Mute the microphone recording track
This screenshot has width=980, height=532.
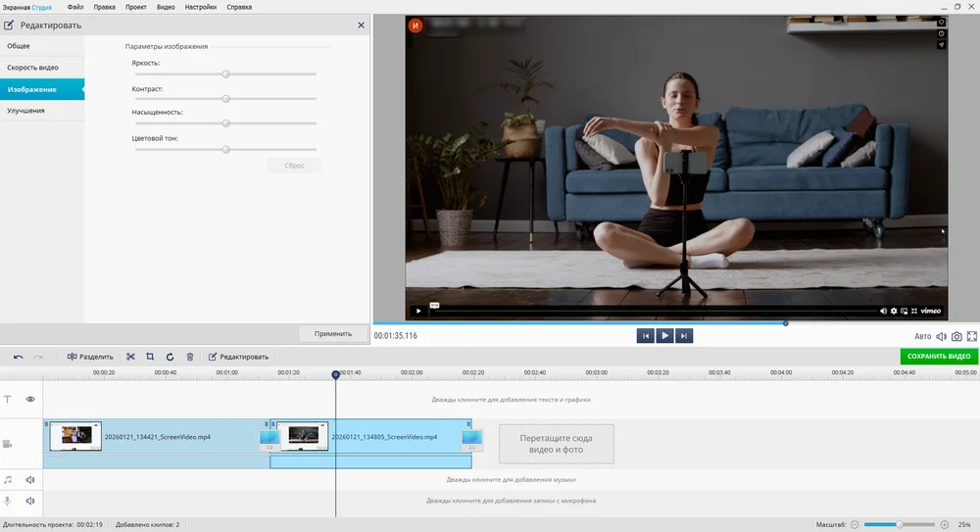click(30, 501)
